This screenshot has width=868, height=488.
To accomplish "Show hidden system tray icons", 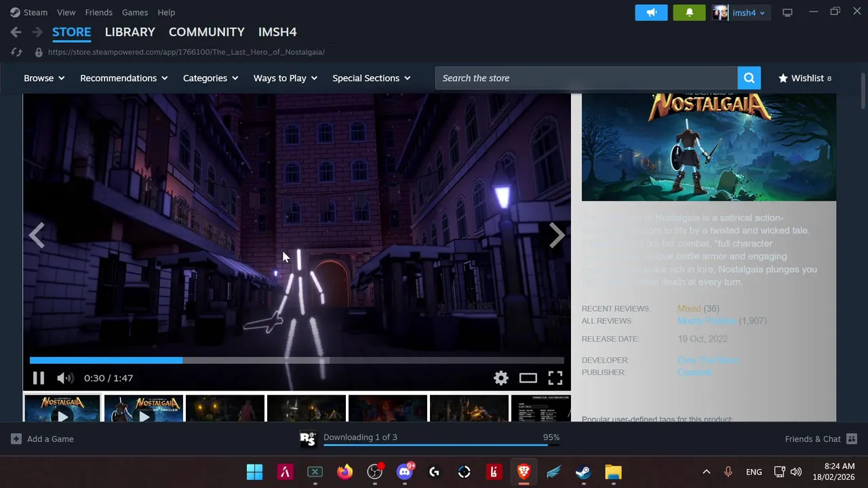I will (706, 472).
